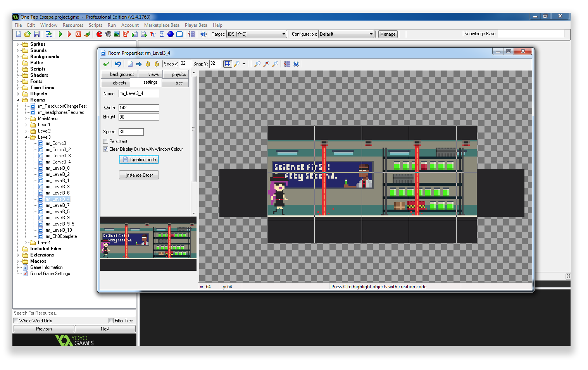This screenshot has width=588, height=370.
Task: Run in debug mode with red play icon
Action: (x=69, y=34)
